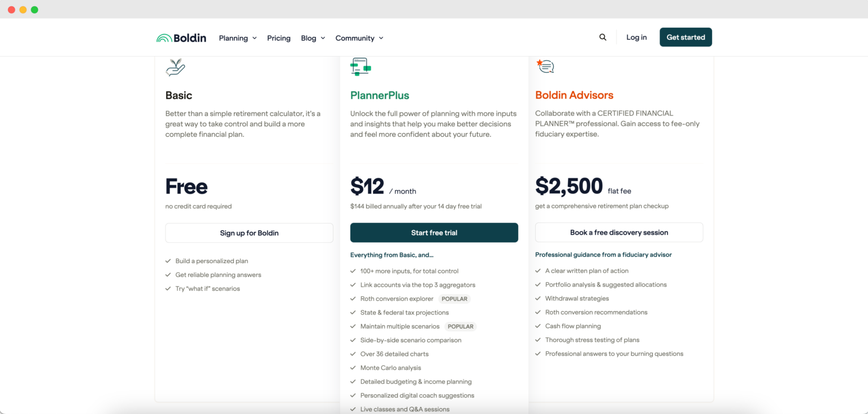Click the hand-and-plant icon above Basic
This screenshot has width=868, height=414.
pos(175,66)
